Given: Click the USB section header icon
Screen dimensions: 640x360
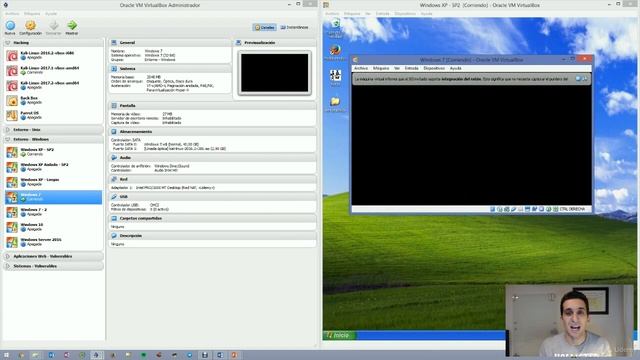Looking at the screenshot, I should 114,197.
